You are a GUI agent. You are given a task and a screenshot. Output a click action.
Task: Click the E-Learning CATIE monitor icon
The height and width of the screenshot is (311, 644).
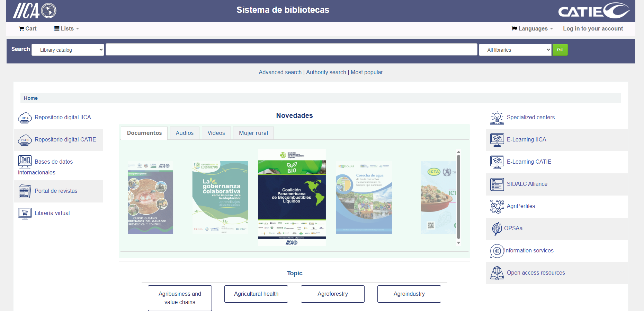tap(497, 162)
